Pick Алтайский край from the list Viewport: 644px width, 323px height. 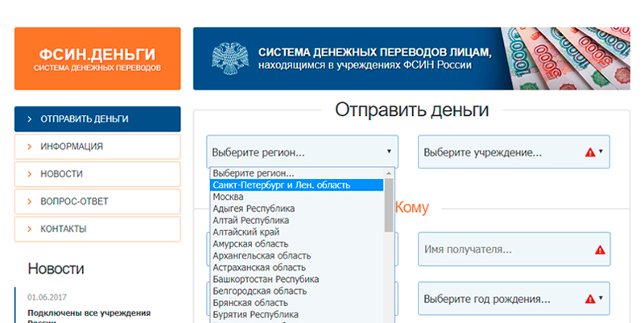(296, 232)
